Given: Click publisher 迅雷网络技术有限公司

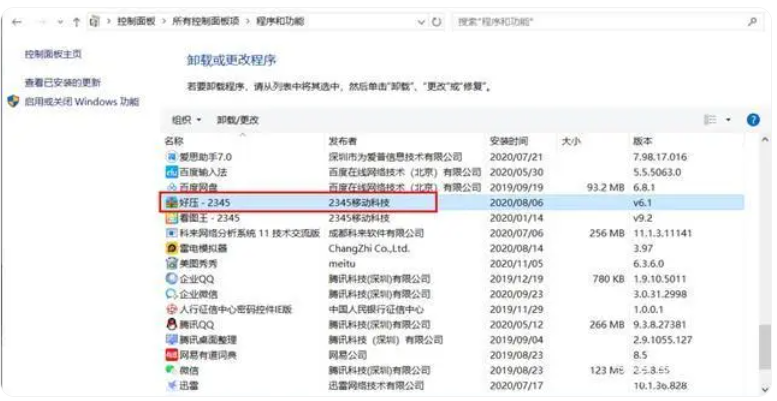Looking at the screenshot, I should tap(376, 386).
